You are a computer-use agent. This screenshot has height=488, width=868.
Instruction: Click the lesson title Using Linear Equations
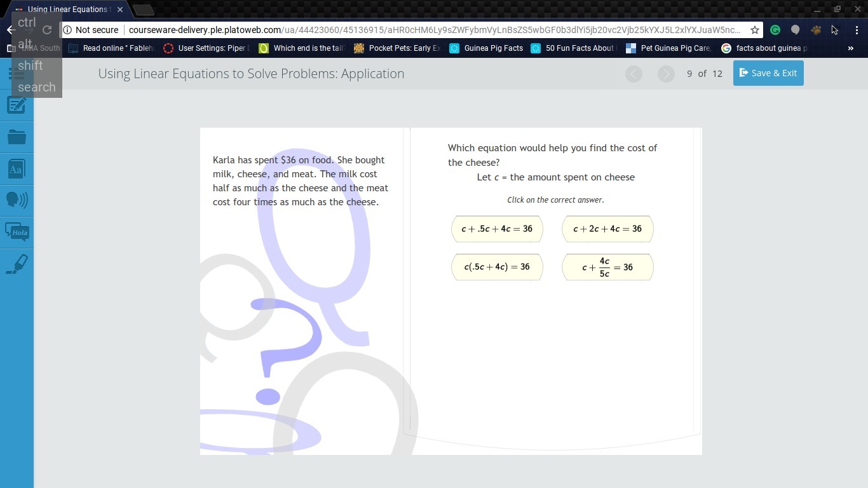[251, 74]
